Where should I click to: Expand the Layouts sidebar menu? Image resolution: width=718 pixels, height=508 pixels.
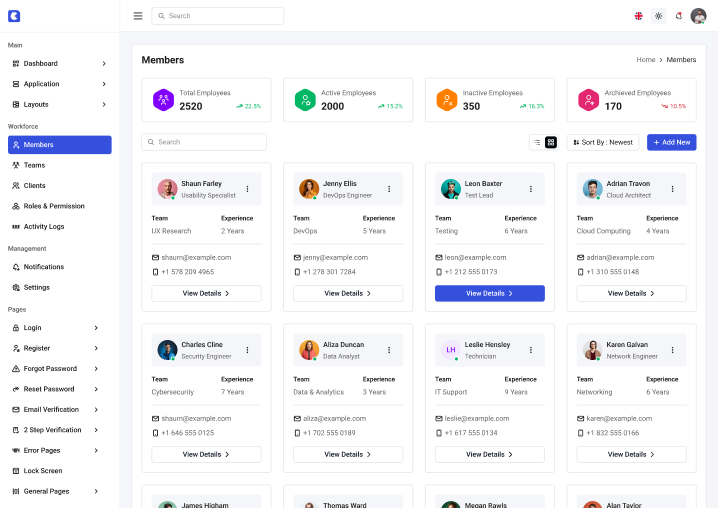60,104
